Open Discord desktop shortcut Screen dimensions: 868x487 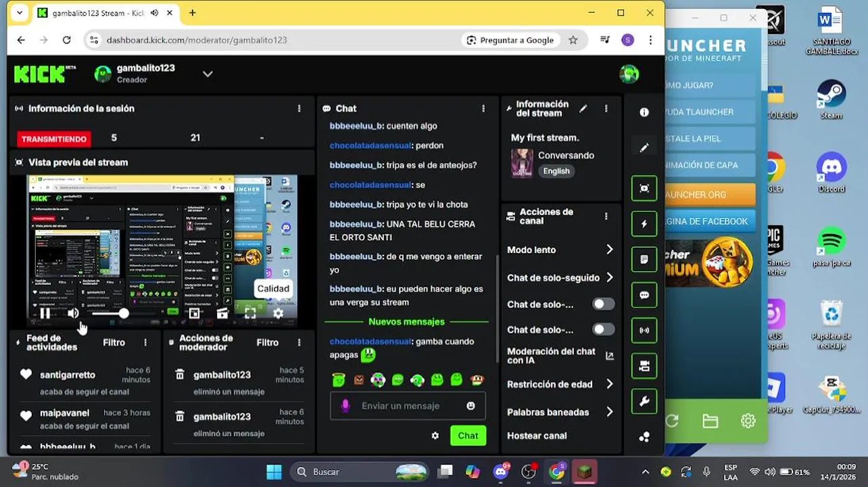coord(831,172)
